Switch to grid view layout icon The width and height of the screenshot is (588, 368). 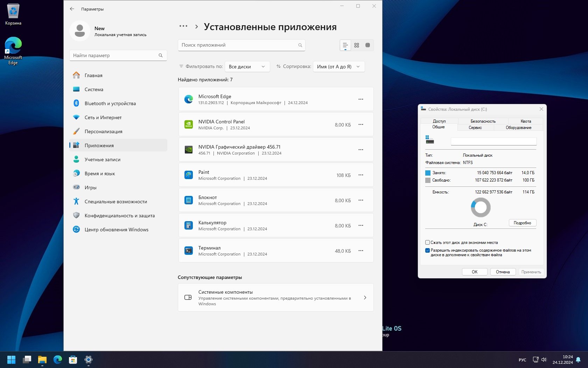coord(356,45)
